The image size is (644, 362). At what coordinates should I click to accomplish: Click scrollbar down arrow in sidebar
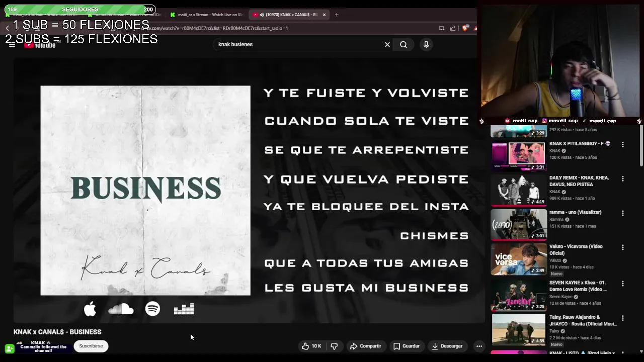641,351
